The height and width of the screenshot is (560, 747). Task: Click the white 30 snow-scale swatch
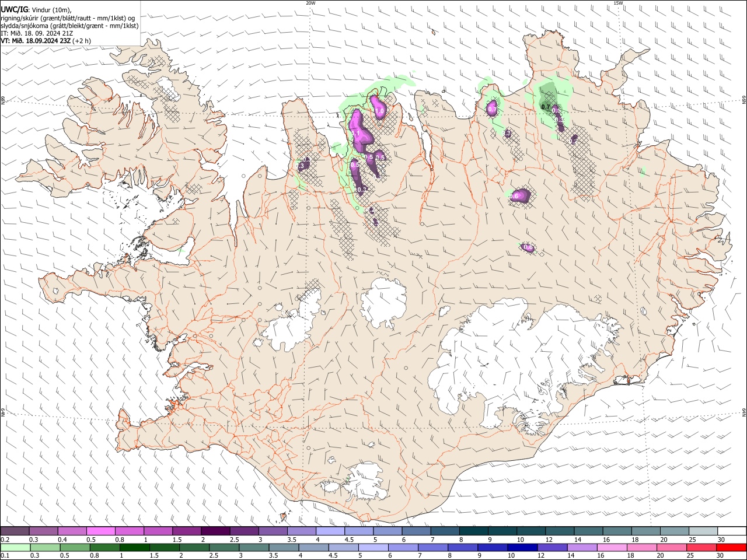click(732, 531)
